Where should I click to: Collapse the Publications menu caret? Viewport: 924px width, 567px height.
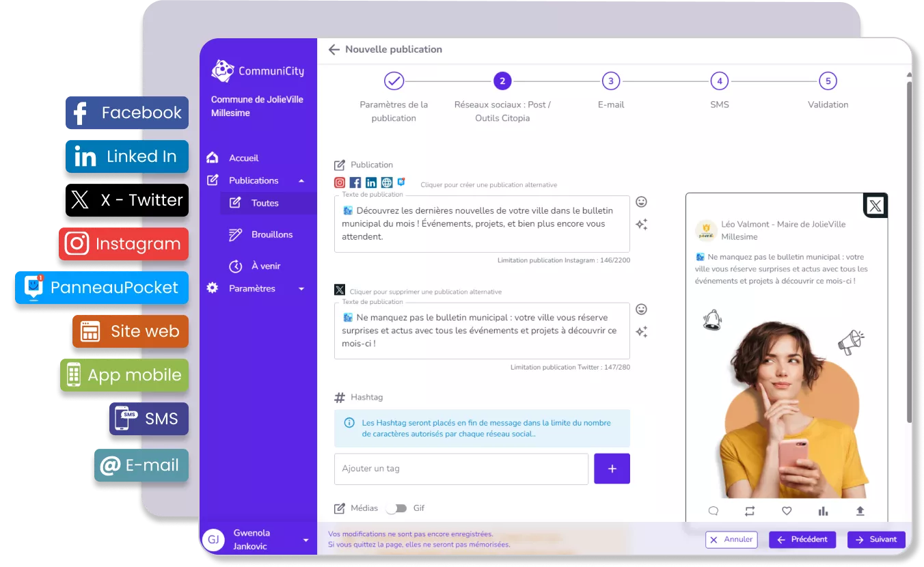click(x=301, y=181)
